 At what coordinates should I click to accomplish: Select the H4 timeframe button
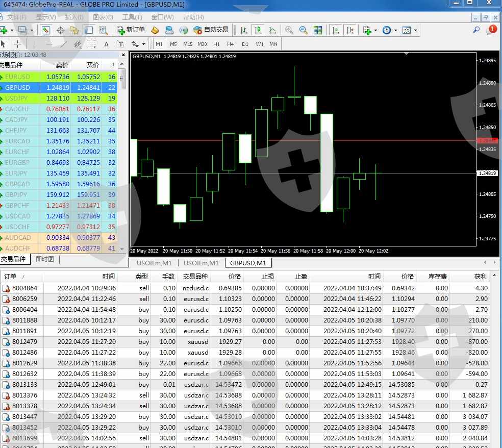click(x=231, y=44)
